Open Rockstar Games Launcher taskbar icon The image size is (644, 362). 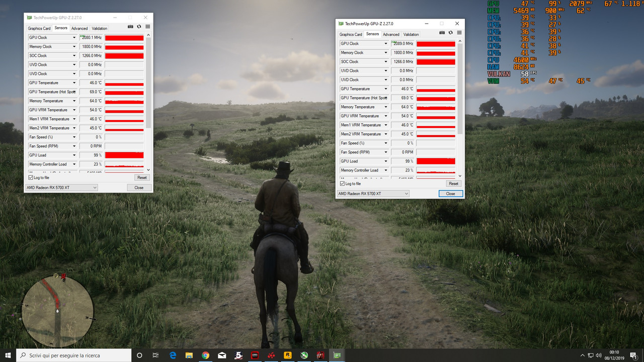[x=288, y=355]
